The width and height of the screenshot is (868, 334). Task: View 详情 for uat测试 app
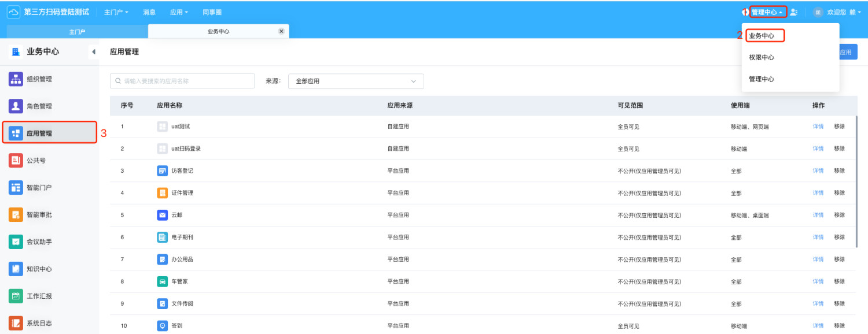818,127
